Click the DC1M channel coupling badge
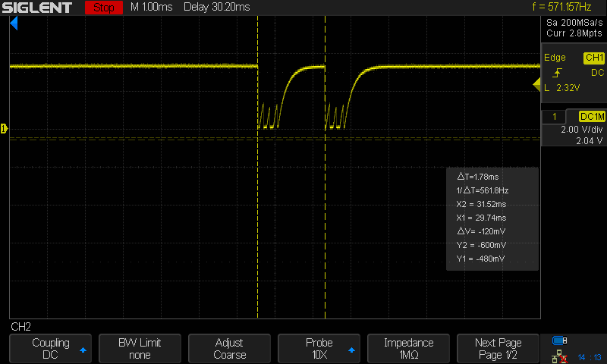607x364 pixels. 592,117
